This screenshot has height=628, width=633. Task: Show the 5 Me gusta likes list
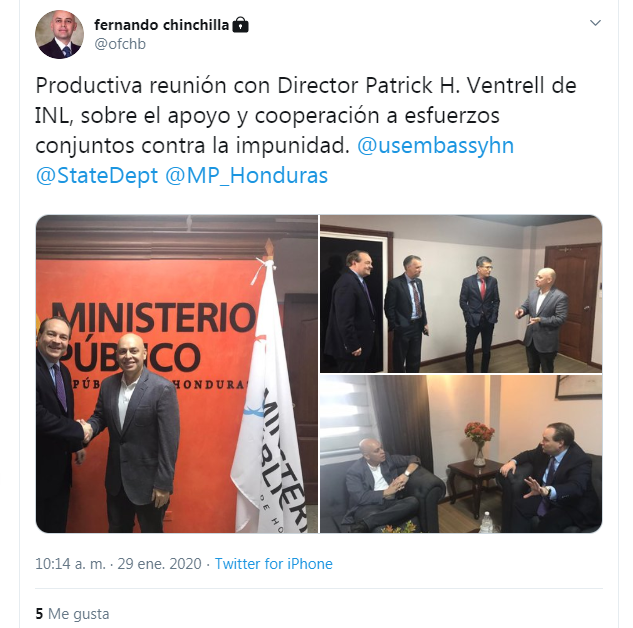tap(72, 613)
